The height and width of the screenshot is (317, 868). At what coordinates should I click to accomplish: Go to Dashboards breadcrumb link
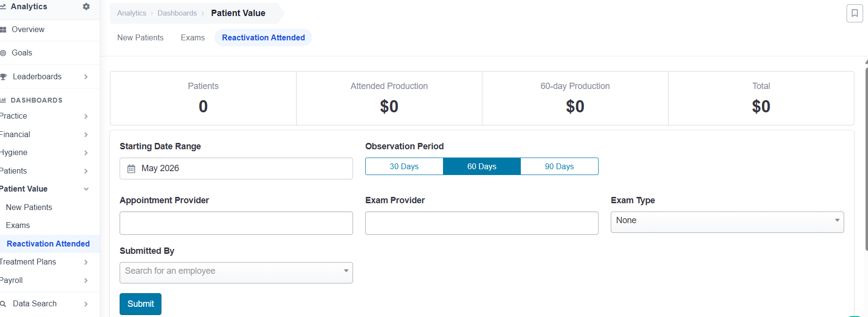coord(177,13)
